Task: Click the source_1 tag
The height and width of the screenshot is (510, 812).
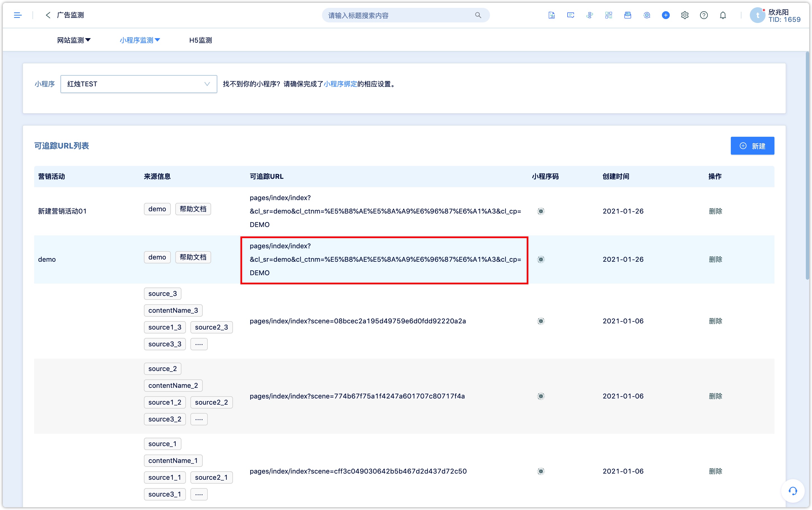Action: click(x=162, y=444)
